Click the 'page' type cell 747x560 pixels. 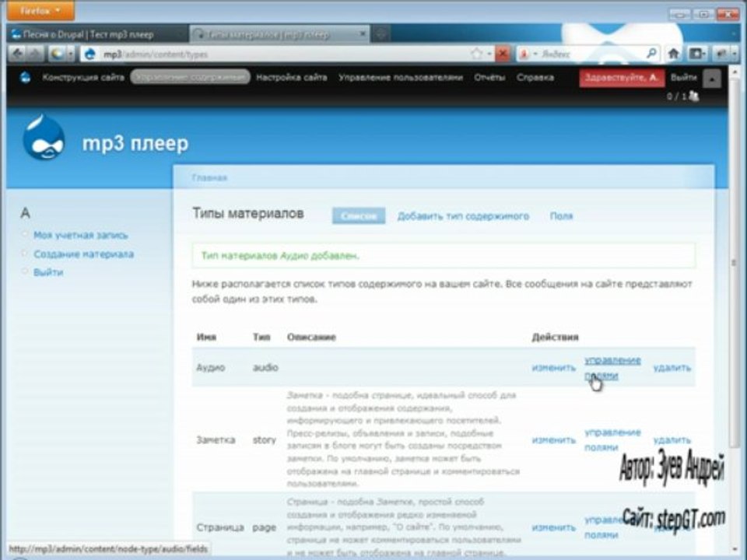pos(265,527)
